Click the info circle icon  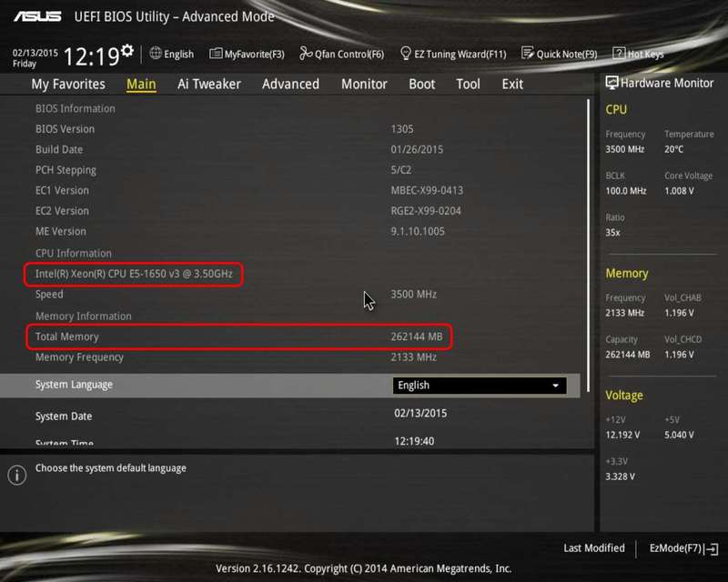[x=17, y=476]
